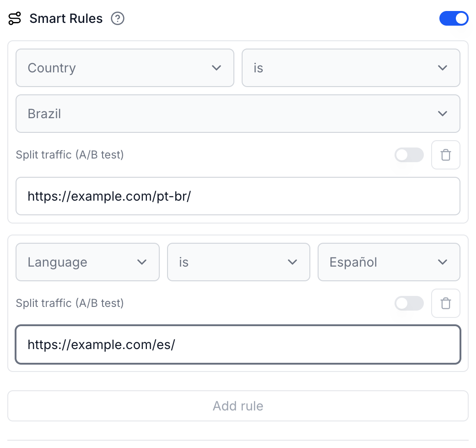Click chevron on the Language dropdown
The image size is (476, 448).
tap(142, 262)
